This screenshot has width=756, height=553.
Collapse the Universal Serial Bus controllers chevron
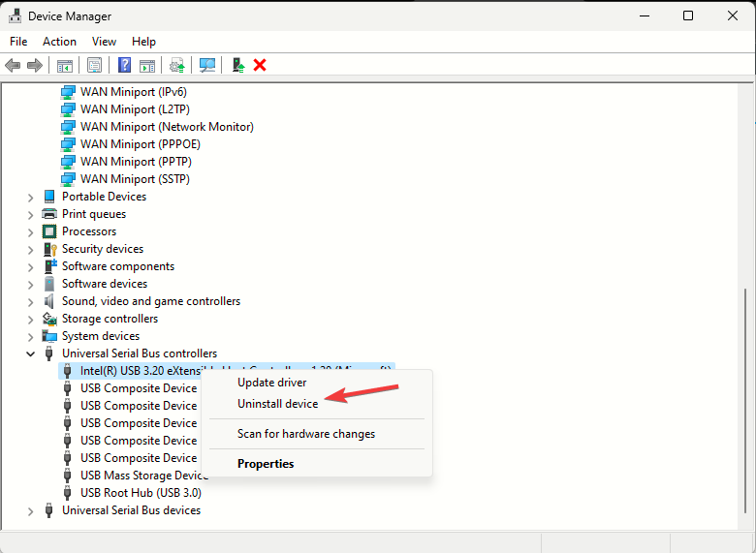tap(30, 353)
